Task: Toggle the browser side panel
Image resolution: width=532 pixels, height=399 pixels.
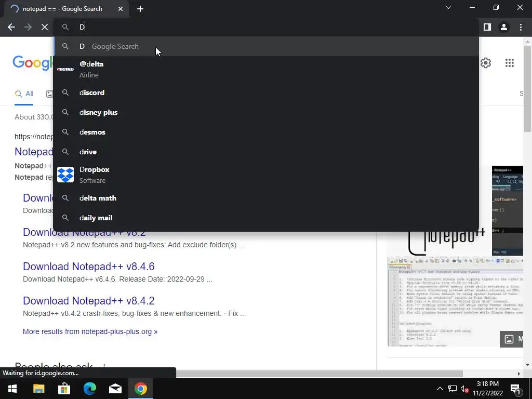Action: [x=487, y=27]
